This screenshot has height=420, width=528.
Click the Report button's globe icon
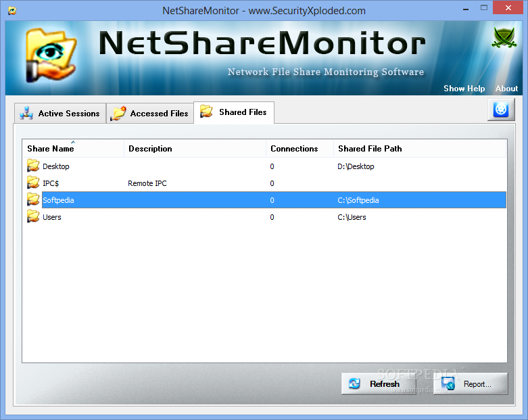tap(448, 383)
